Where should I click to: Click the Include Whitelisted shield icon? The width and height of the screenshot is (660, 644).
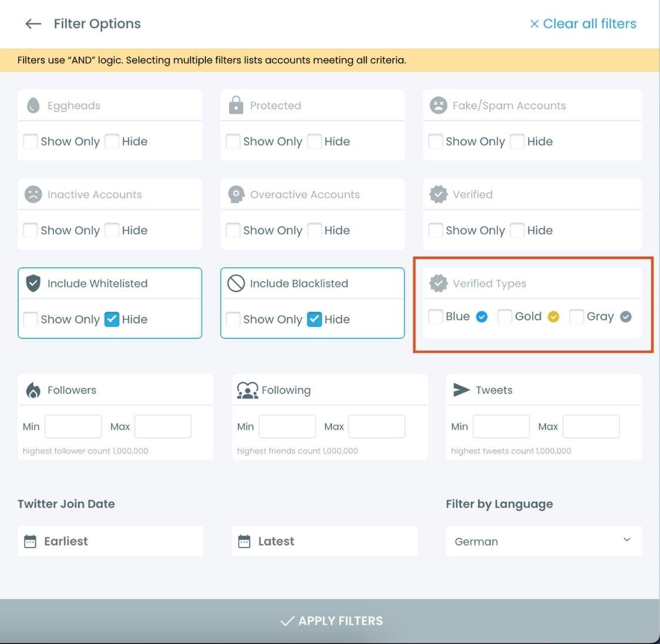33,283
